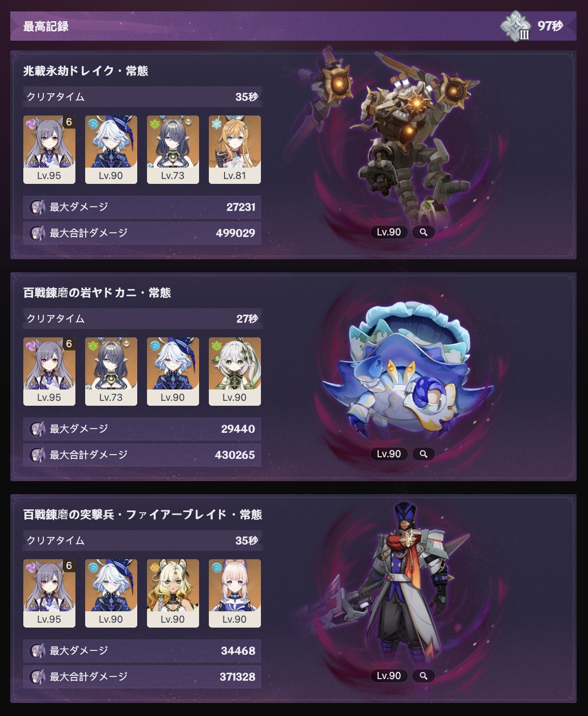Click Keqing avatar icon beside 27231 damage

(37, 207)
